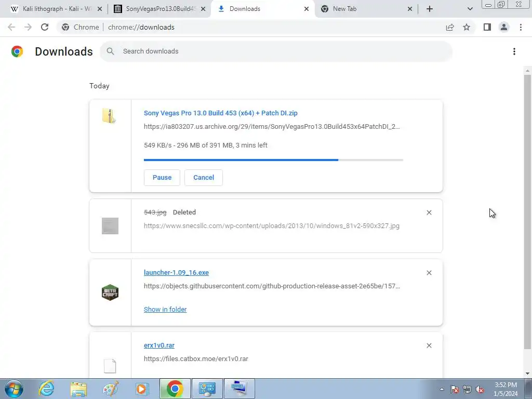The width and height of the screenshot is (532, 399).
Task: Click the scrollbar down arrow
Action: pos(527,374)
